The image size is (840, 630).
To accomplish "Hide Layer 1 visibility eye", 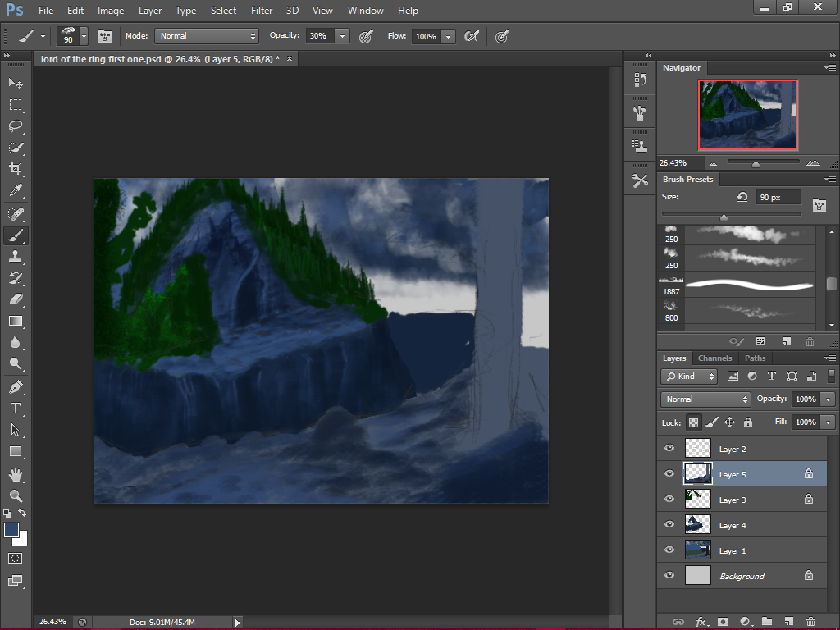I will click(669, 550).
